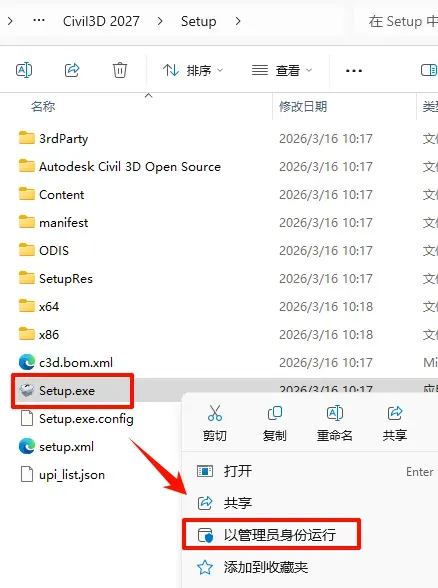Toggle the details pane icon in the toolbar
Viewport: 438px width, 588px height.
429,70
